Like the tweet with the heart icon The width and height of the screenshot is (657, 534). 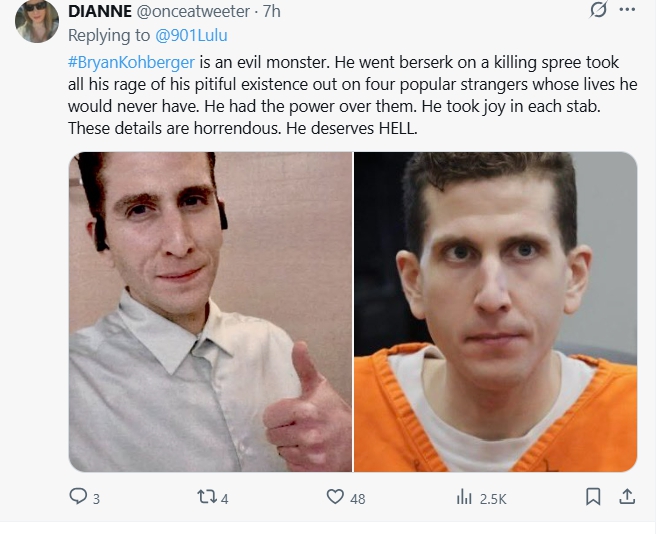pyautogui.click(x=335, y=497)
